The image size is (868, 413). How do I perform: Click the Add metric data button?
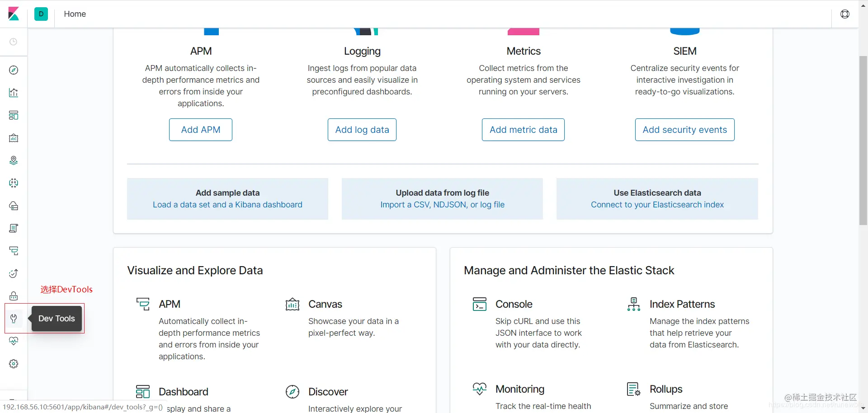(x=523, y=130)
